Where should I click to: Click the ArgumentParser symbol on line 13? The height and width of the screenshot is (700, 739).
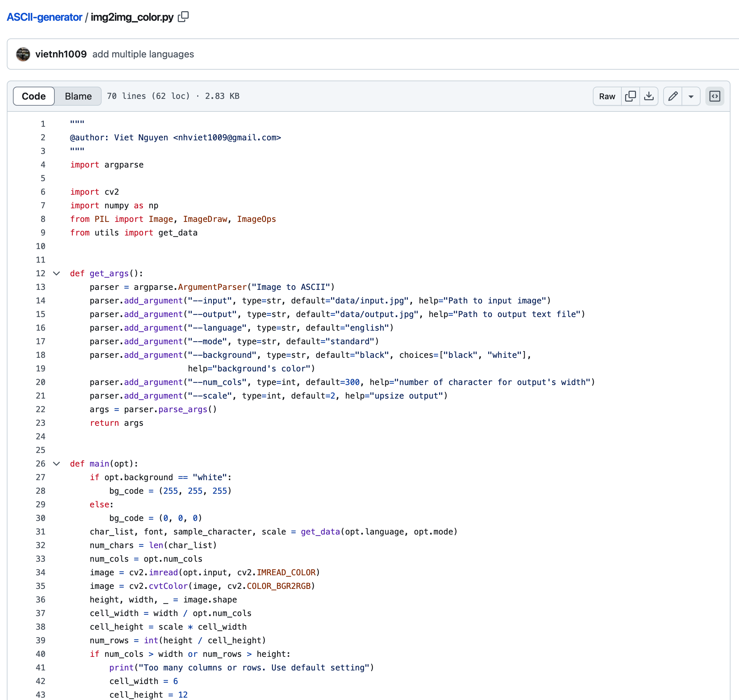tap(212, 287)
